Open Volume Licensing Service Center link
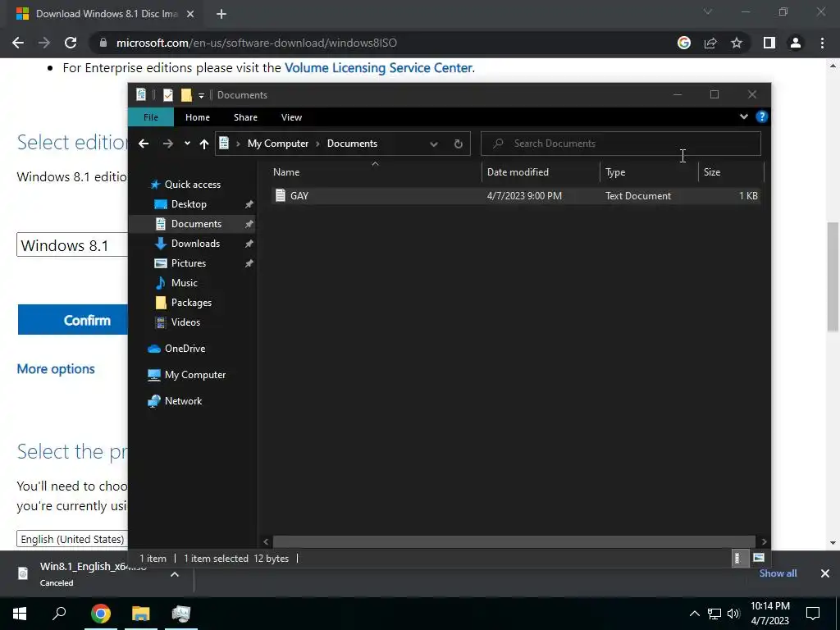Screen dimensions: 840x630 click(378, 68)
